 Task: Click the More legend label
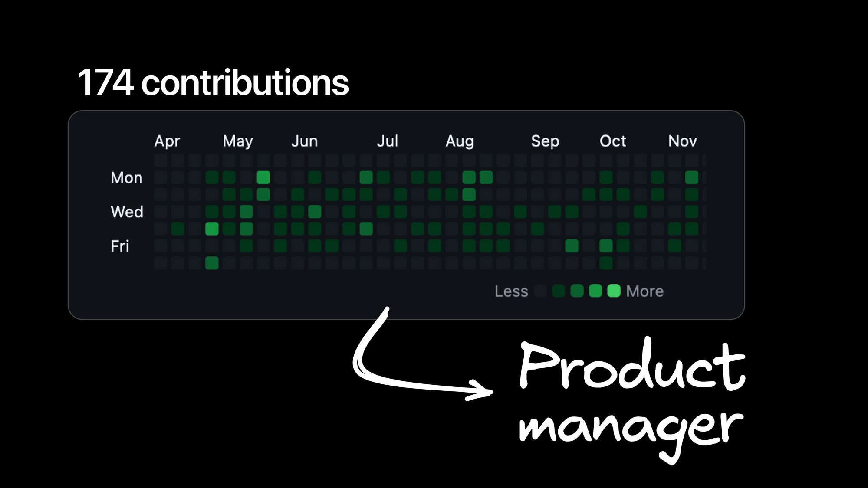(x=645, y=291)
